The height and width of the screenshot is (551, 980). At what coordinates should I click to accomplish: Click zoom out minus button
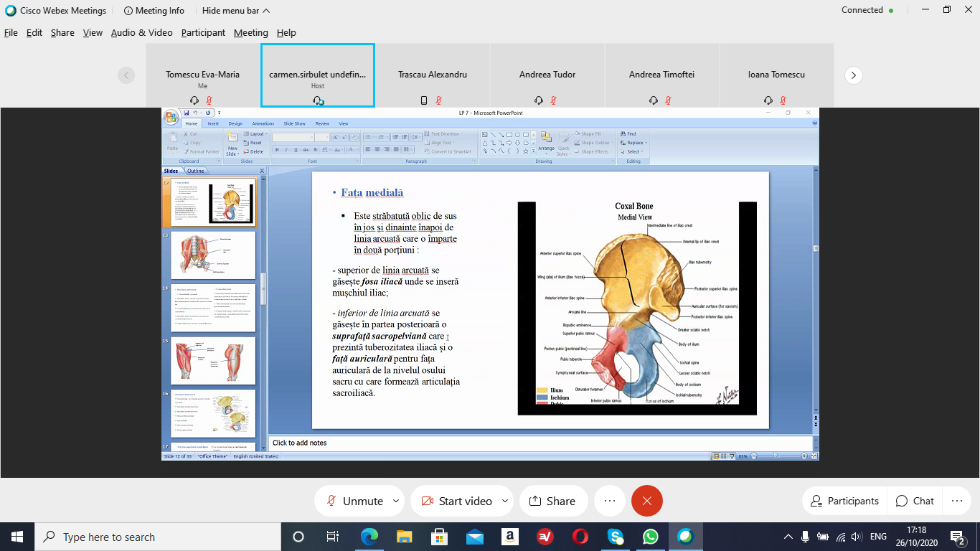(x=755, y=456)
